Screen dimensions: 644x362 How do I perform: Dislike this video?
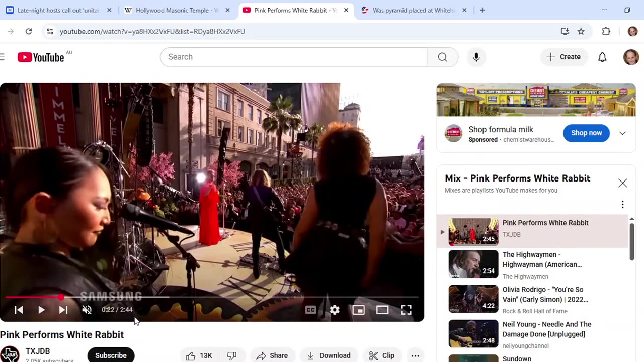point(232,355)
